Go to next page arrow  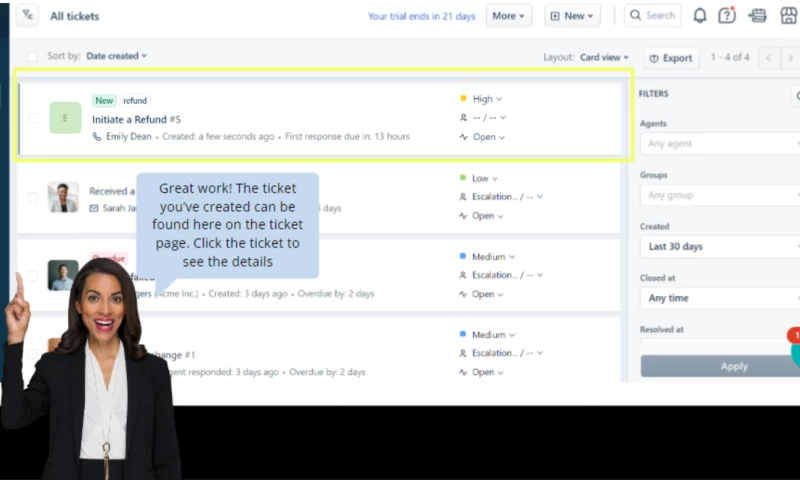pos(789,57)
